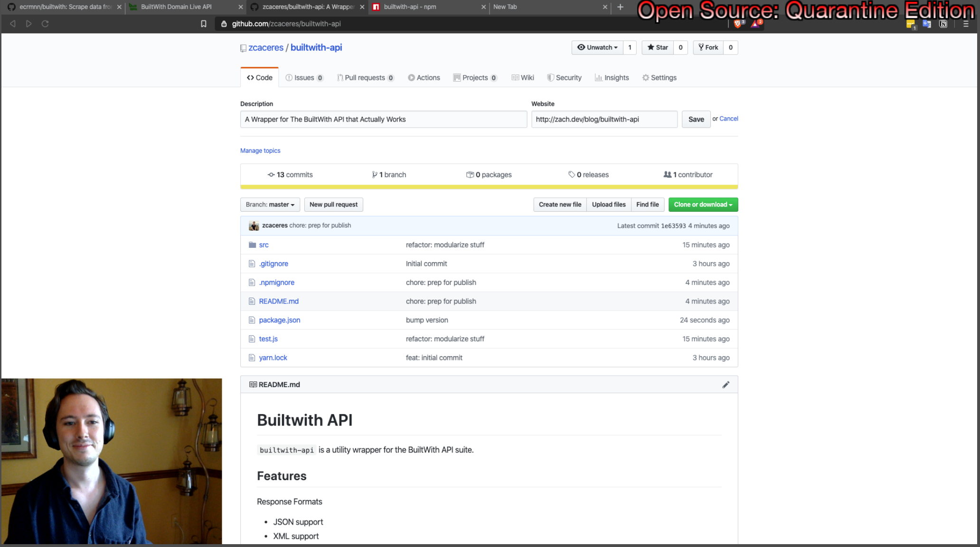Viewport: 980px width, 547px height.
Task: Click the src folder icon
Action: 252,245
